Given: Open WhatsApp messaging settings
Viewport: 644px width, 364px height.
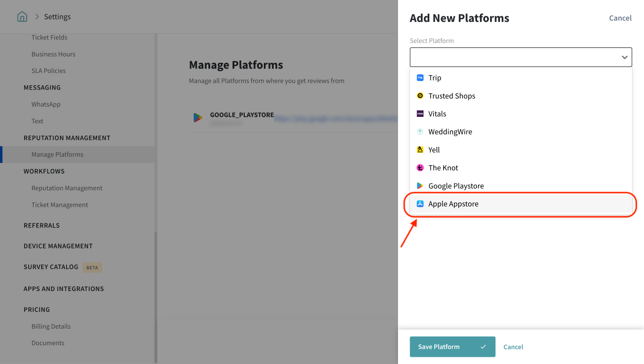Looking at the screenshot, I should coord(46,104).
